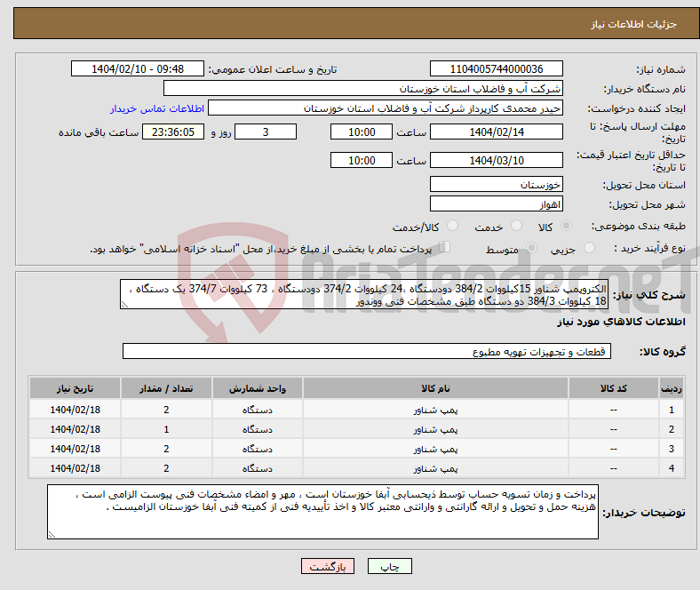
Task: Click the استان محل تحویل field
Action: pos(496,185)
